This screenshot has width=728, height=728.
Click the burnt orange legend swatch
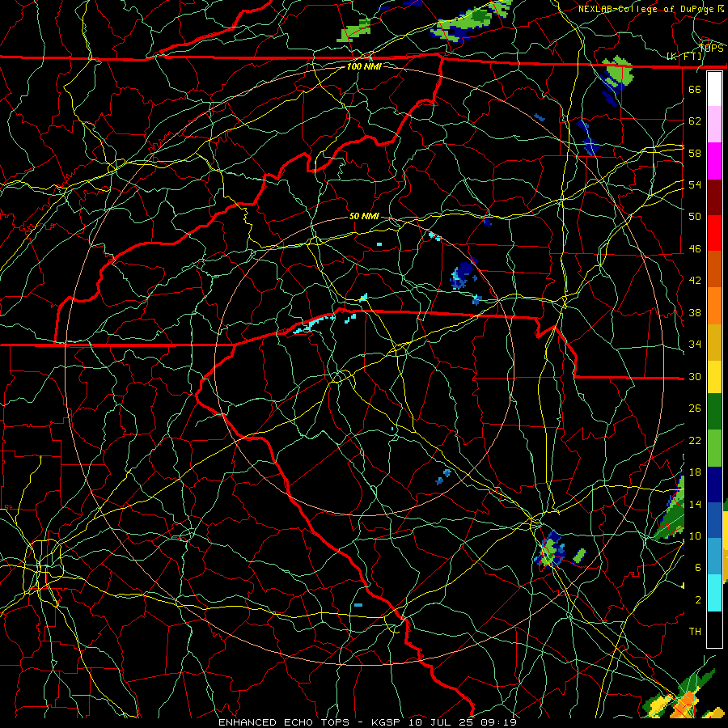pos(714,269)
